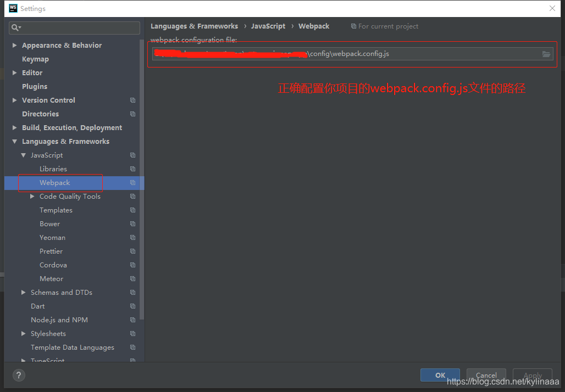Open Template Data Languages settings
Image resolution: width=565 pixels, height=392 pixels.
73,348
